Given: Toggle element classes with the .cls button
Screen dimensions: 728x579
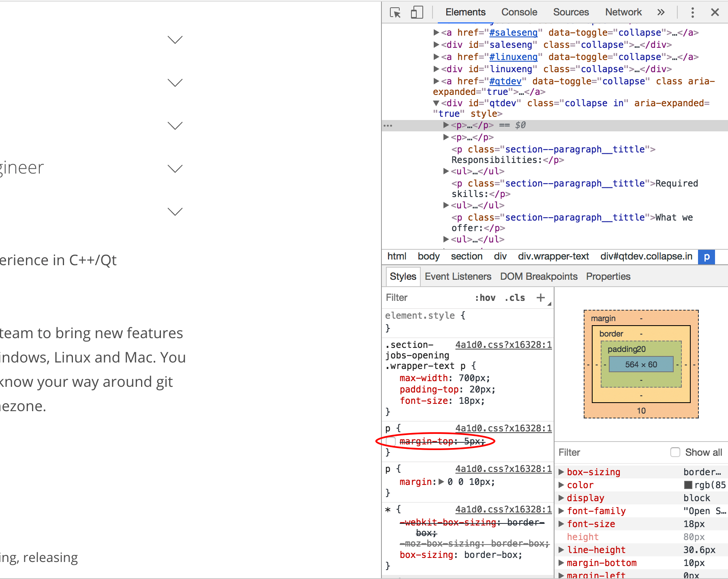Looking at the screenshot, I should 514,298.
